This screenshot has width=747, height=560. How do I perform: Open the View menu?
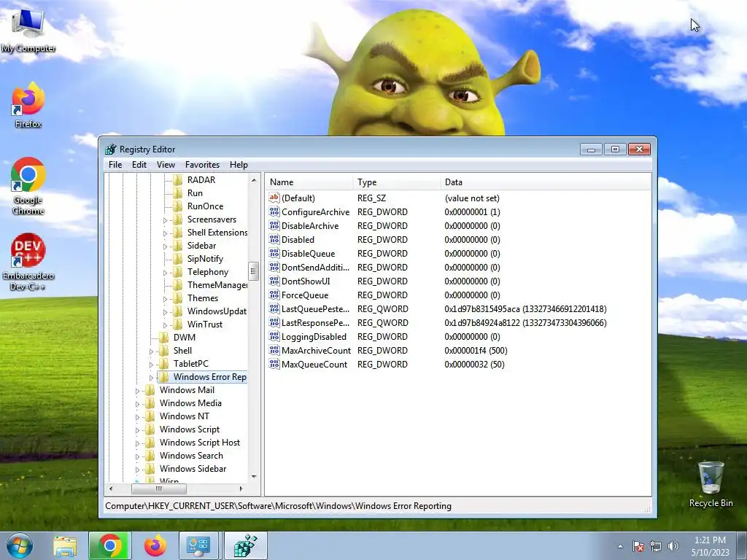click(x=166, y=165)
